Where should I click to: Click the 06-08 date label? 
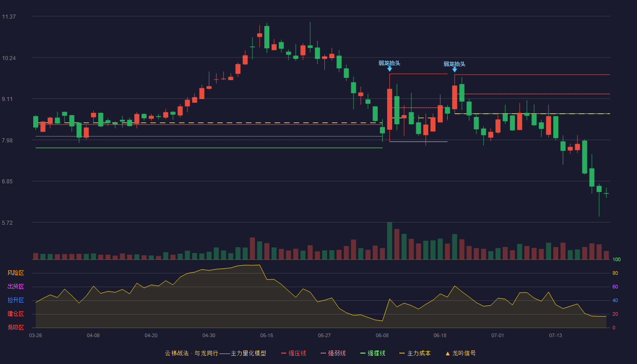[382, 335]
